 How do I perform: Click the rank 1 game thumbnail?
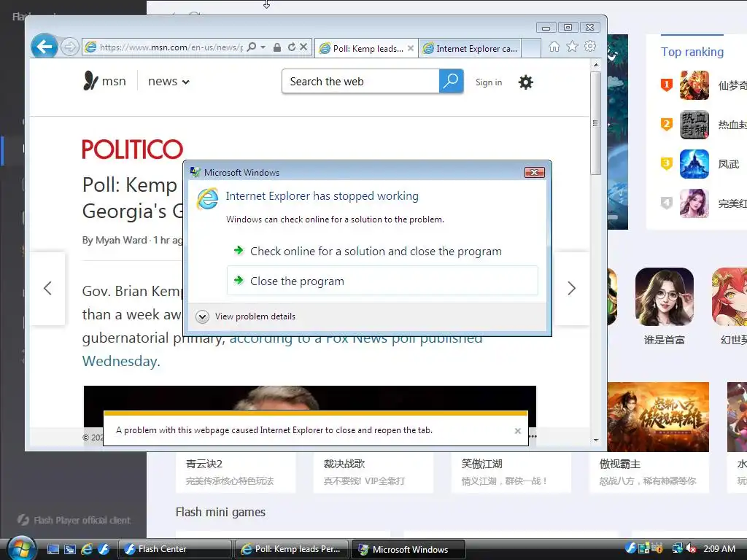[694, 85]
